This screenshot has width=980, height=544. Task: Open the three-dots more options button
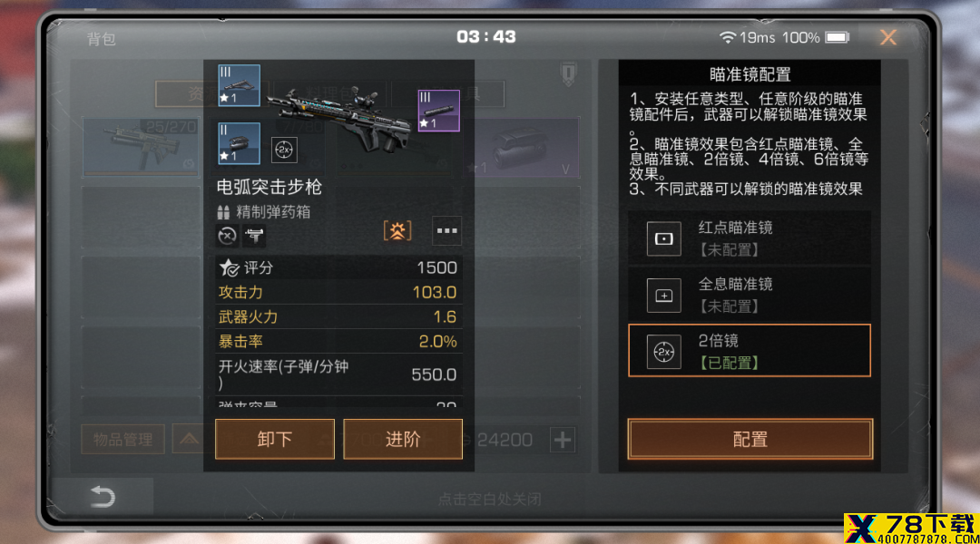[446, 230]
